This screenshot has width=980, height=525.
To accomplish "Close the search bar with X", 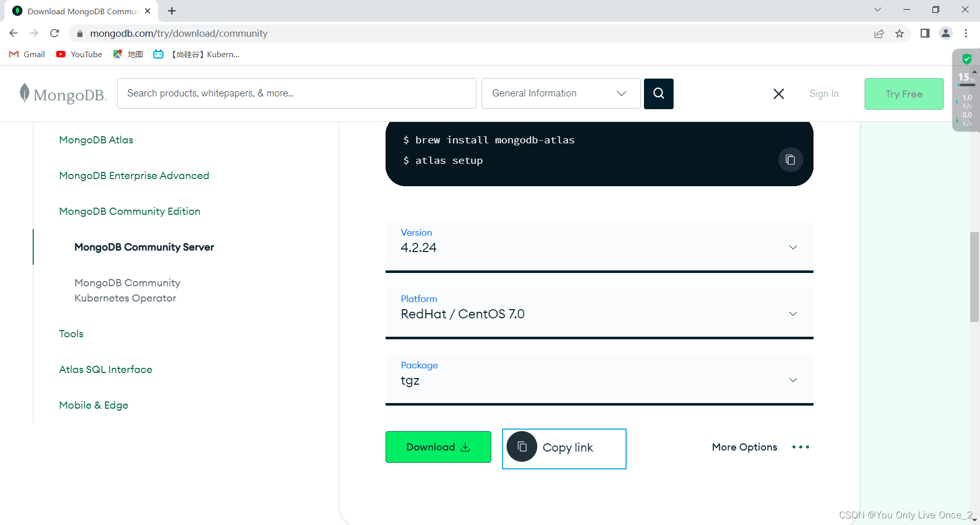I will pos(778,94).
